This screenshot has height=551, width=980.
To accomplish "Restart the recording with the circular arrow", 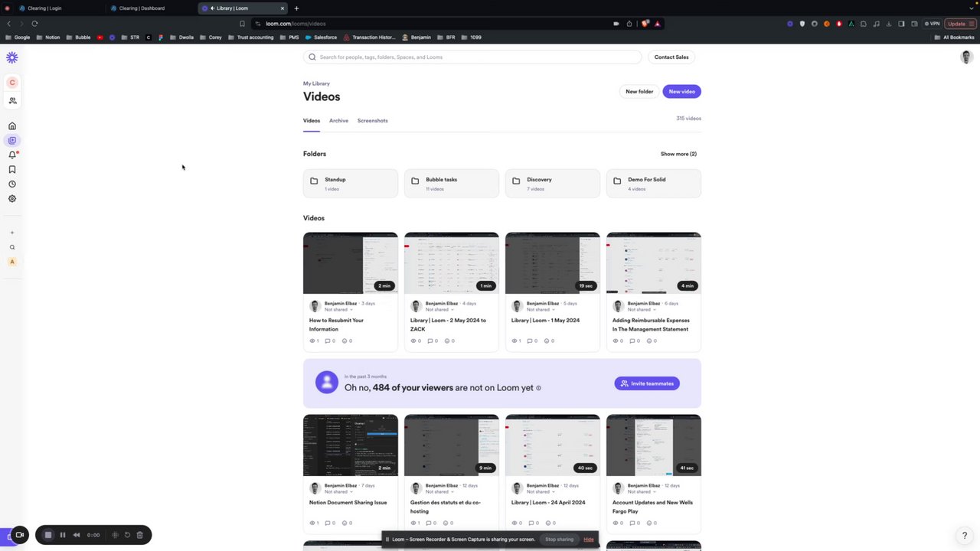I will click(x=127, y=535).
